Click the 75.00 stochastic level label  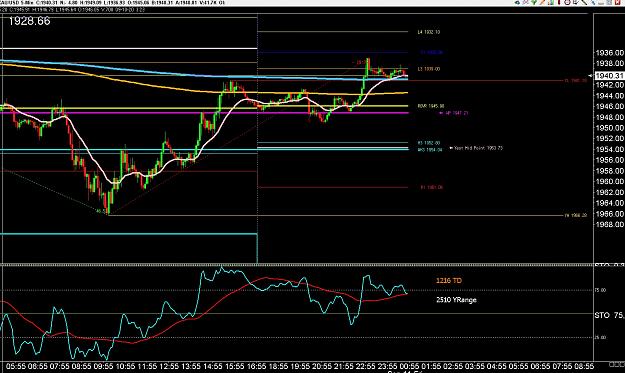[600, 290]
